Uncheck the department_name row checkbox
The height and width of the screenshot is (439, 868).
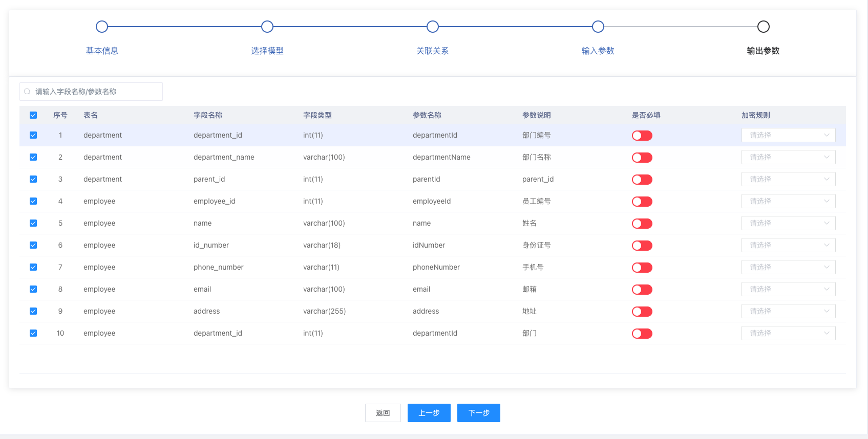(33, 157)
